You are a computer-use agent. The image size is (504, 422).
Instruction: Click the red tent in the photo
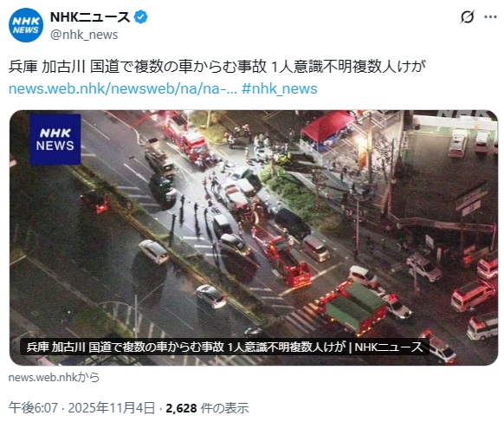(x=326, y=127)
